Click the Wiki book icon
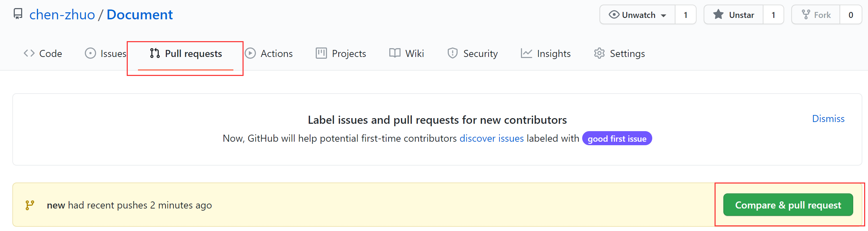This screenshot has width=868, height=231. [x=395, y=53]
